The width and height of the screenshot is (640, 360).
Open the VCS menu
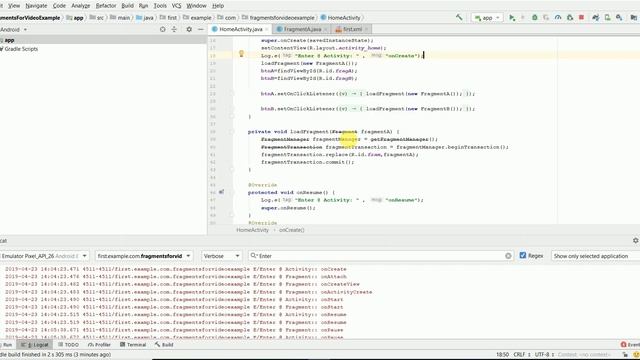pos(176,6)
